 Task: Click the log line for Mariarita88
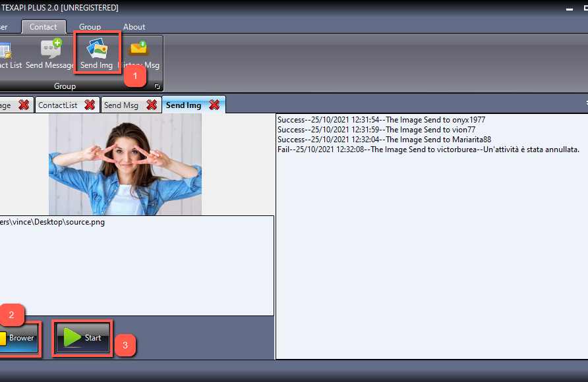[x=384, y=140]
